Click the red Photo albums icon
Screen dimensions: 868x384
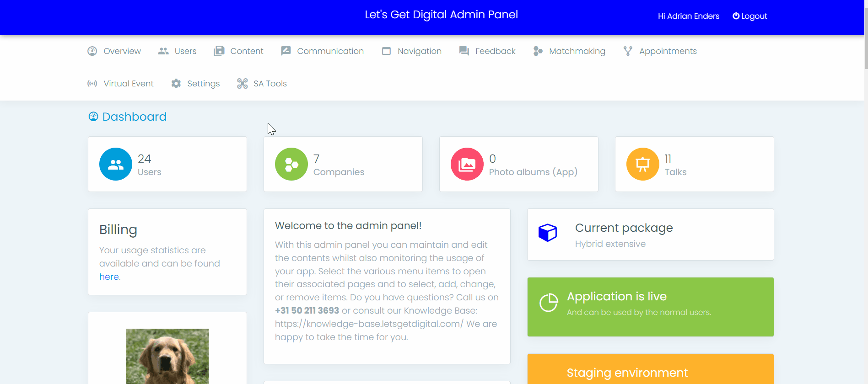click(467, 164)
